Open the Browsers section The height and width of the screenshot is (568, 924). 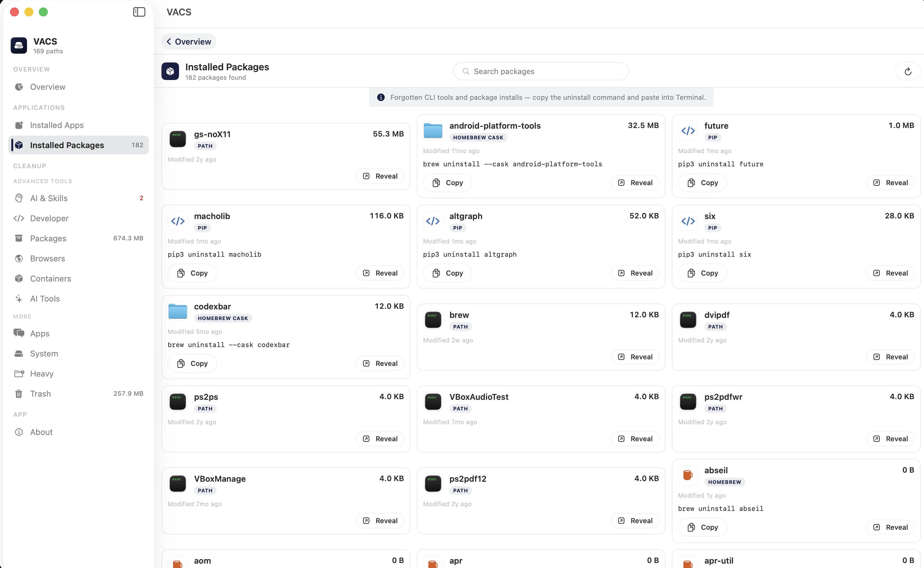point(79,259)
